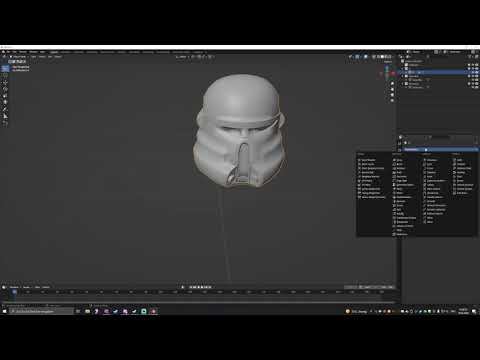Select the Move tool
The width and height of the screenshot is (480, 360).
click(5, 82)
